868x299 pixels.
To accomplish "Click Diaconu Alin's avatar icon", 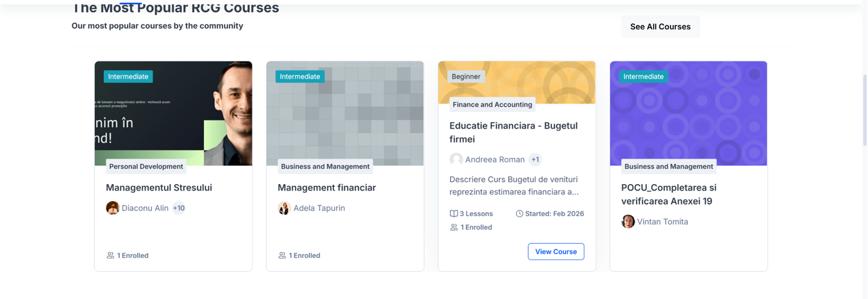I will coord(113,208).
